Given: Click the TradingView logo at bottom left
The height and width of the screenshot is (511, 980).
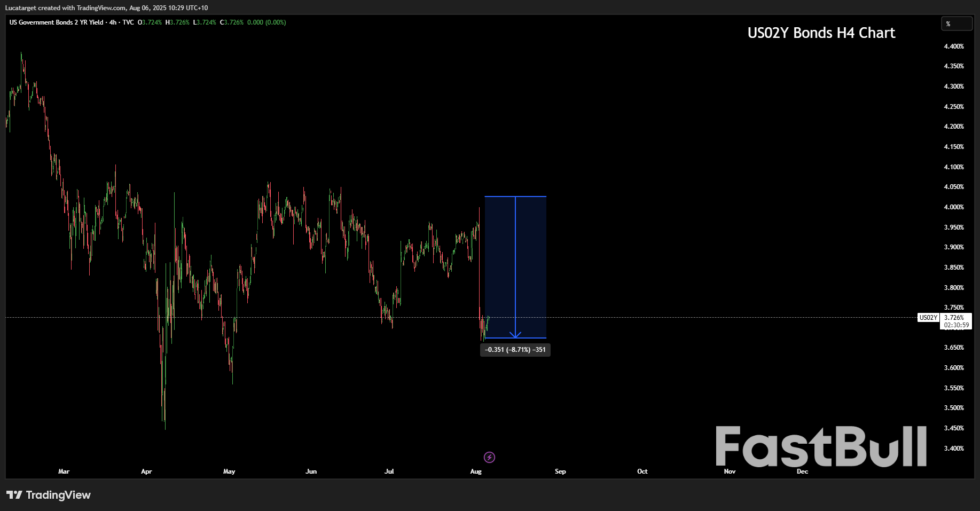Looking at the screenshot, I should pyautogui.click(x=49, y=495).
